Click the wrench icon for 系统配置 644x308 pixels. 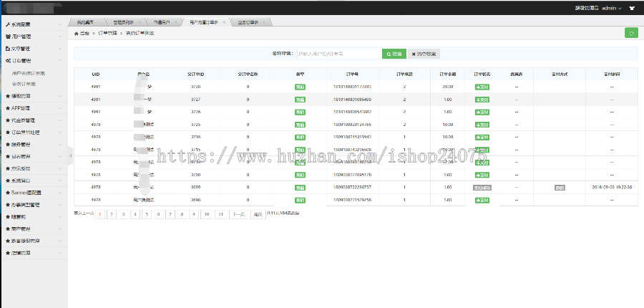click(x=8, y=24)
